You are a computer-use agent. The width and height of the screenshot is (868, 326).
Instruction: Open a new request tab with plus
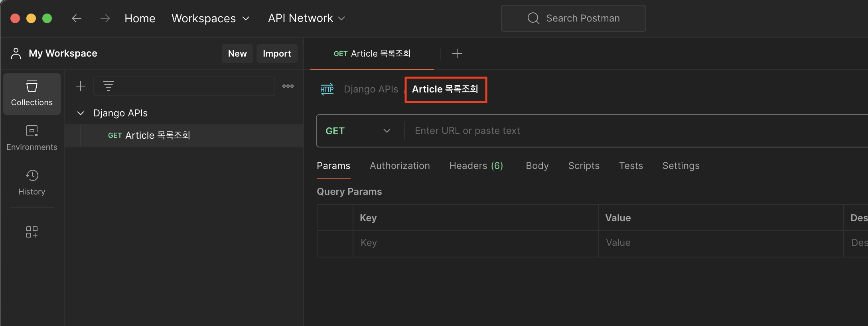point(457,53)
